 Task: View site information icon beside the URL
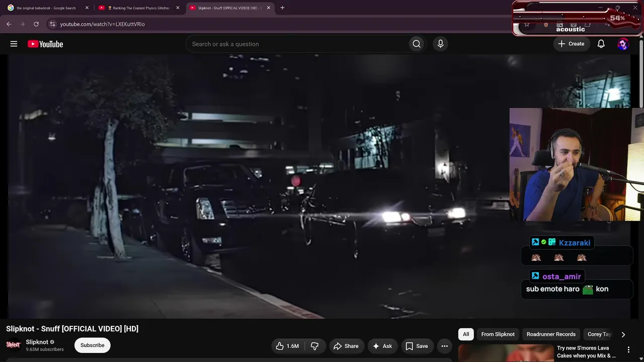pyautogui.click(x=52, y=24)
